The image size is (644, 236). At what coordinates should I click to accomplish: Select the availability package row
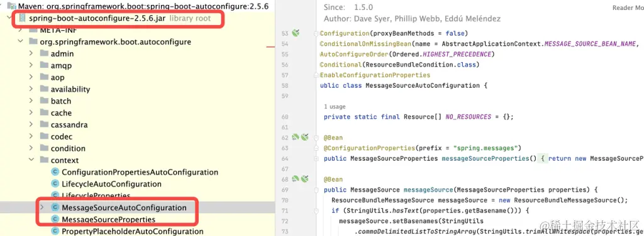pos(138,89)
